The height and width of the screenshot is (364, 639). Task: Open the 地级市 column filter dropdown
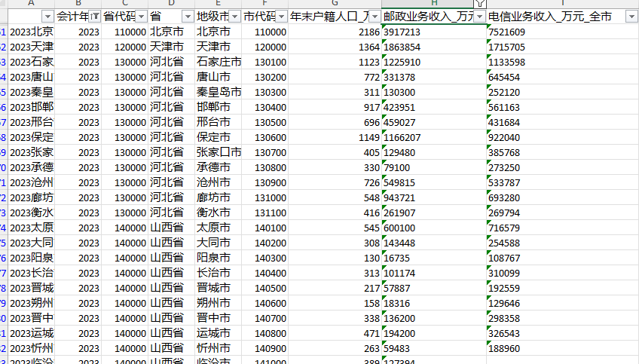(235, 17)
